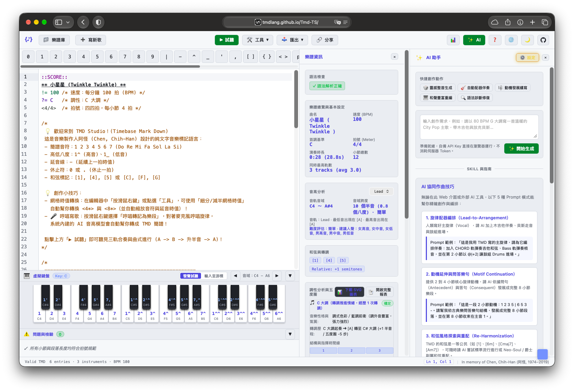
Task: Insert digit 0 from symbol bar
Action: coord(28,57)
